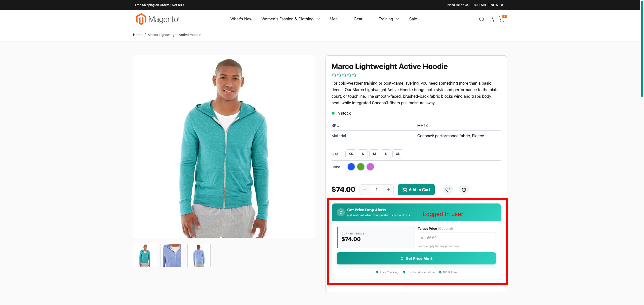The width and height of the screenshot is (644, 305).
Task: View the shopping cart icon
Action: (502, 19)
